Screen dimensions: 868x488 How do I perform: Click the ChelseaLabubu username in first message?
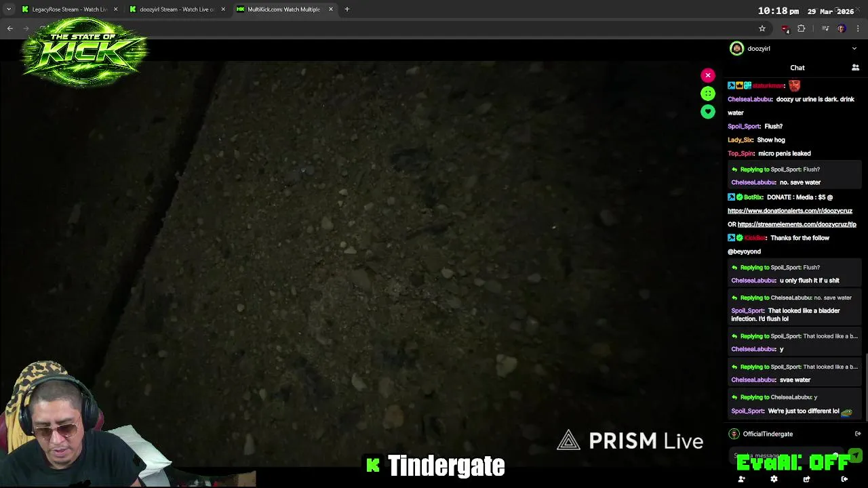pyautogui.click(x=750, y=100)
